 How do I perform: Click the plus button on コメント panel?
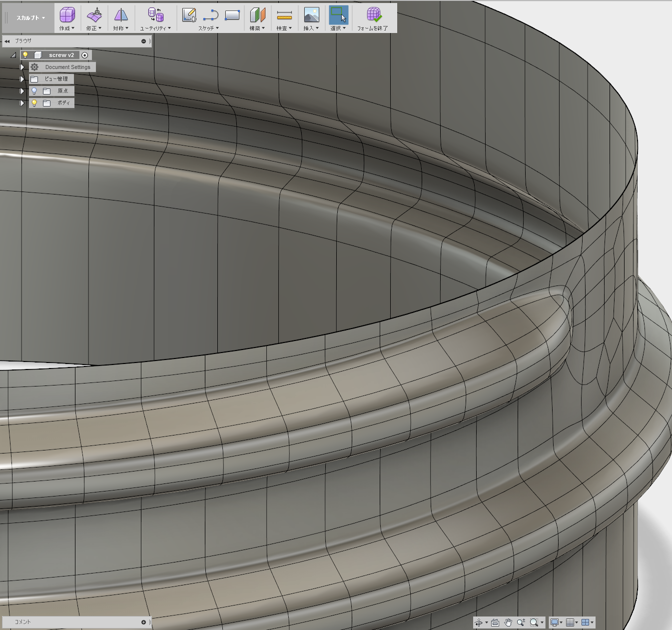point(143,622)
